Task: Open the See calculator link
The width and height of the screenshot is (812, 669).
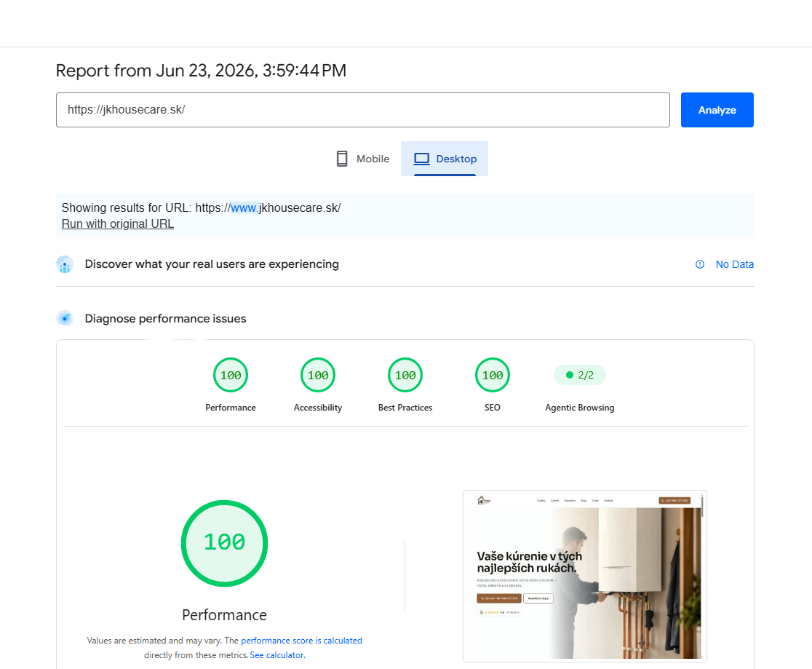Action: (277, 655)
